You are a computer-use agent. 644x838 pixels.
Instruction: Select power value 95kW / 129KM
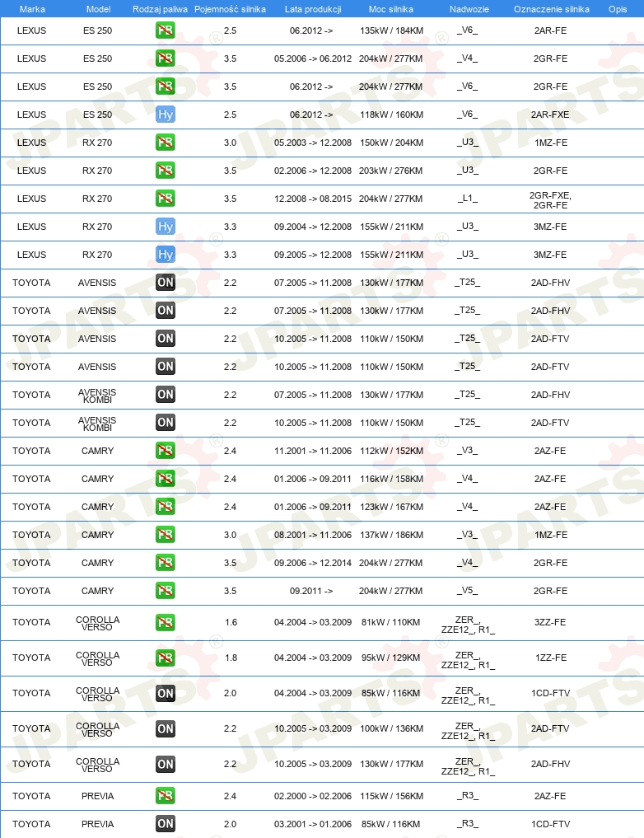[x=391, y=658]
